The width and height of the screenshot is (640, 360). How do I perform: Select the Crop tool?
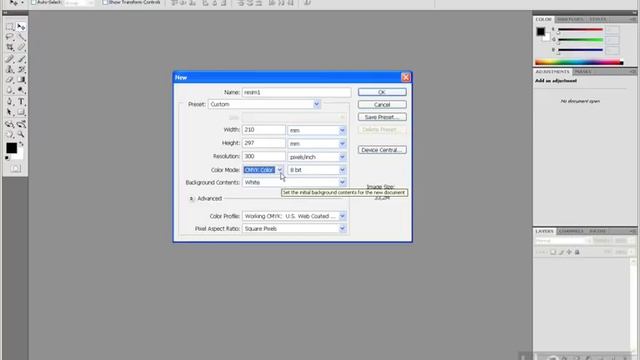click(x=10, y=48)
